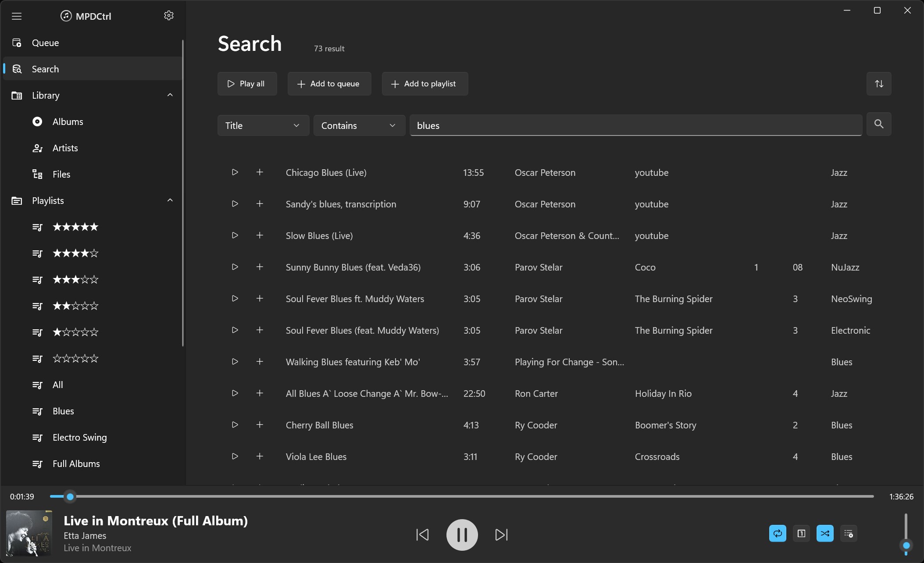
Task: Select Search in sidebar
Action: (x=92, y=69)
